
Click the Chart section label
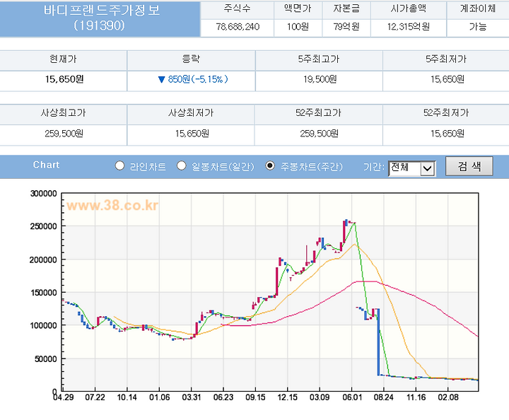click(46, 165)
